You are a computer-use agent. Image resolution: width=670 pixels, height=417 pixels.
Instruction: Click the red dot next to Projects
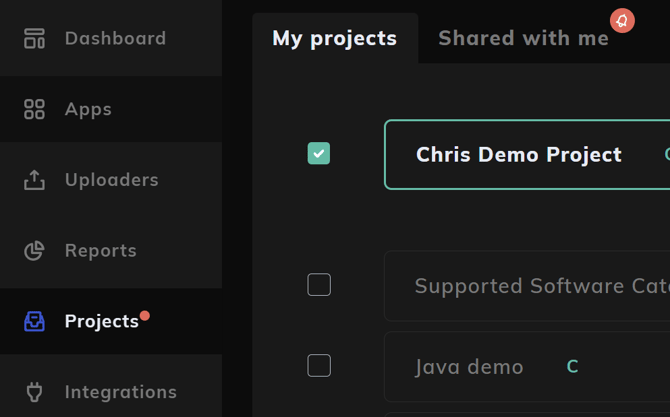[145, 316]
